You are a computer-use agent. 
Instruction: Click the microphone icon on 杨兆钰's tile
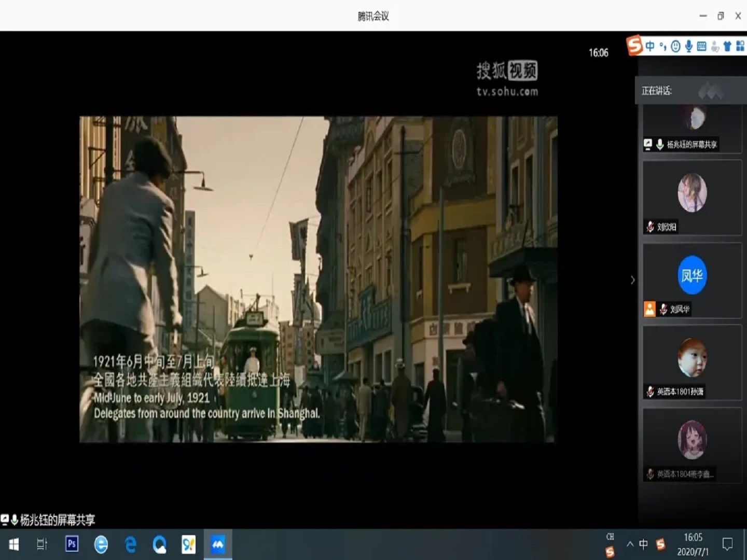[x=659, y=144]
